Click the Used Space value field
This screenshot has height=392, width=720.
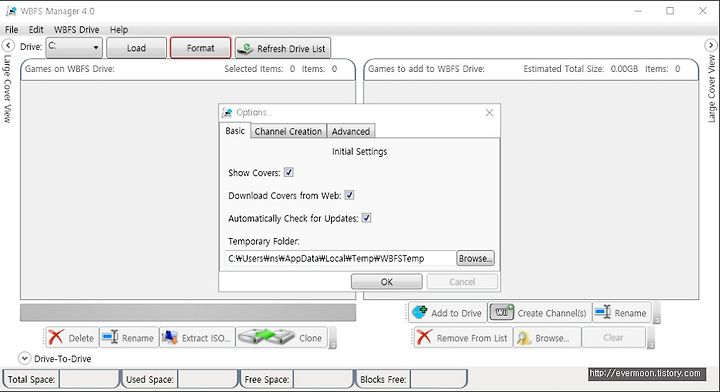point(207,379)
